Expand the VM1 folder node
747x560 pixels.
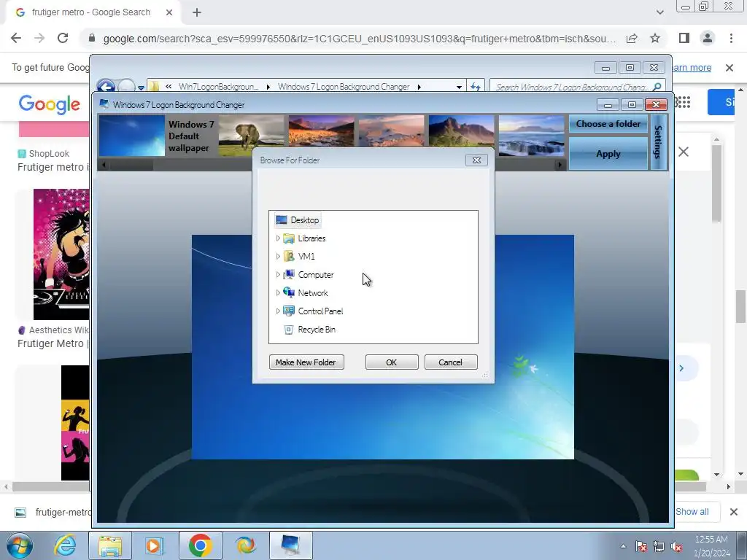point(278,256)
